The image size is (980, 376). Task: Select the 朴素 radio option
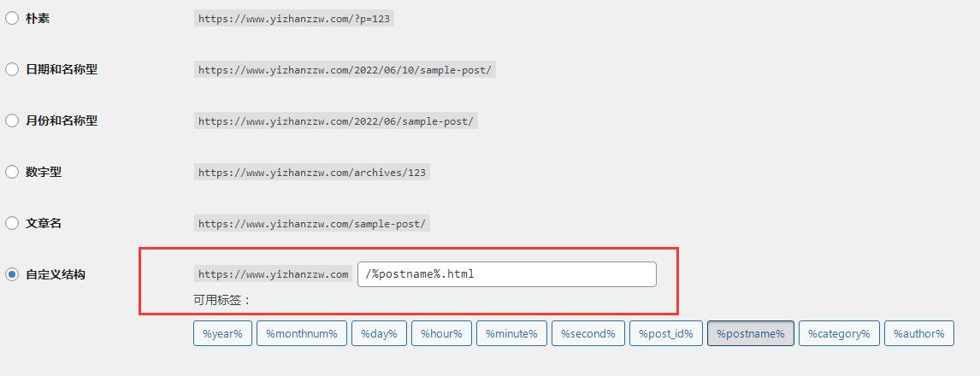[x=12, y=18]
